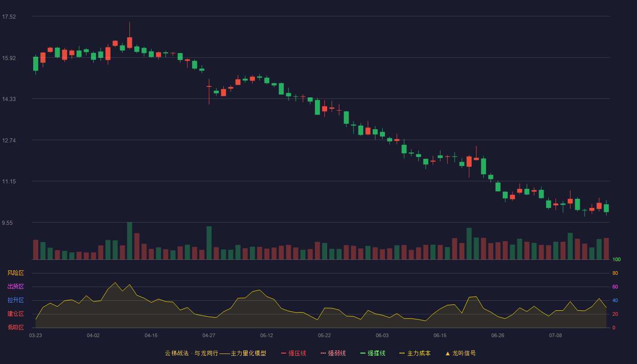Select the 拉升区 zone label
This screenshot has height=364, width=637.
[15, 300]
